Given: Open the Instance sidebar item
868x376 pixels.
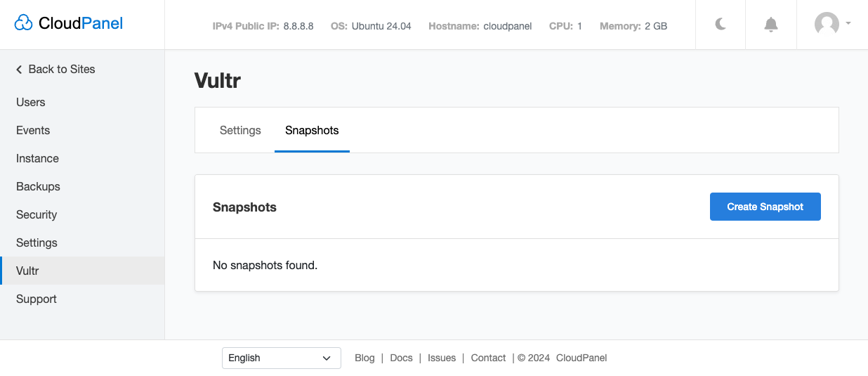Looking at the screenshot, I should pyautogui.click(x=37, y=158).
